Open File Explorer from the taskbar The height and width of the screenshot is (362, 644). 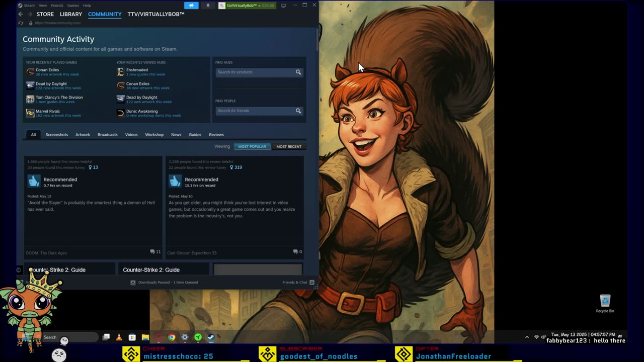click(145, 337)
